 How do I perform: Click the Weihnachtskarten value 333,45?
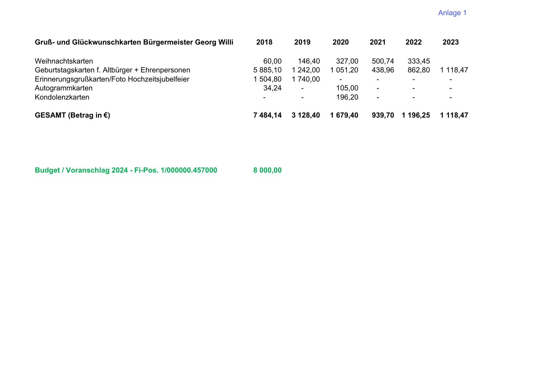coord(419,61)
